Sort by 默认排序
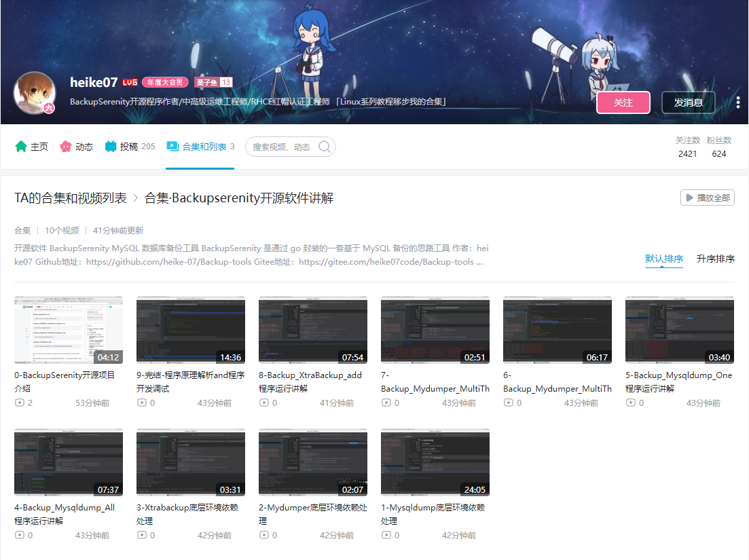749x560 pixels. pos(664,259)
